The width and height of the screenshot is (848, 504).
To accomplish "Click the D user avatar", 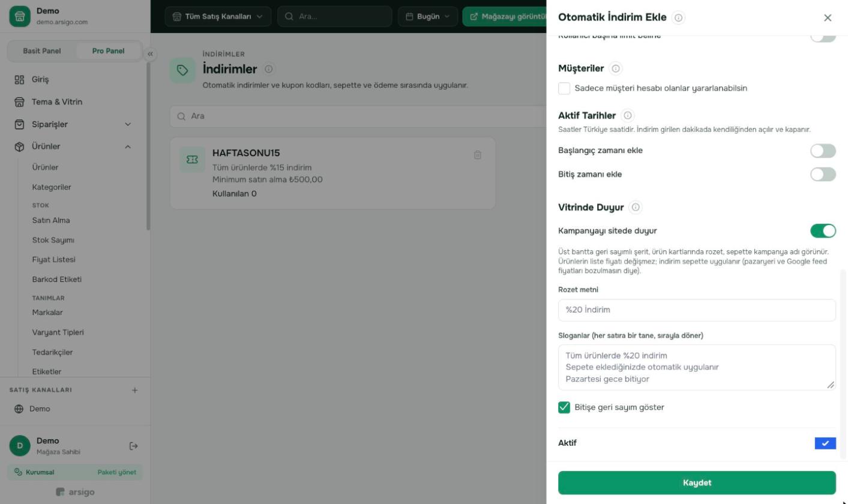I will tap(20, 446).
